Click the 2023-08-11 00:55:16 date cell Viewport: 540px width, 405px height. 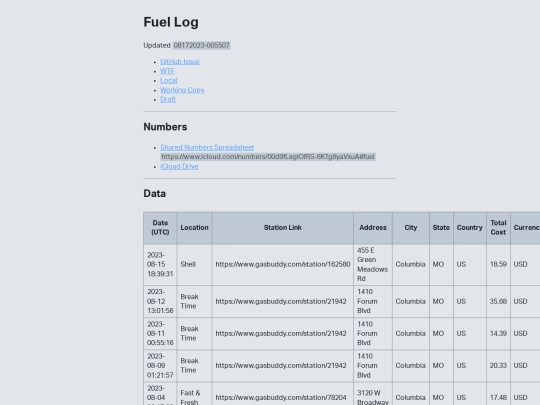click(160, 333)
